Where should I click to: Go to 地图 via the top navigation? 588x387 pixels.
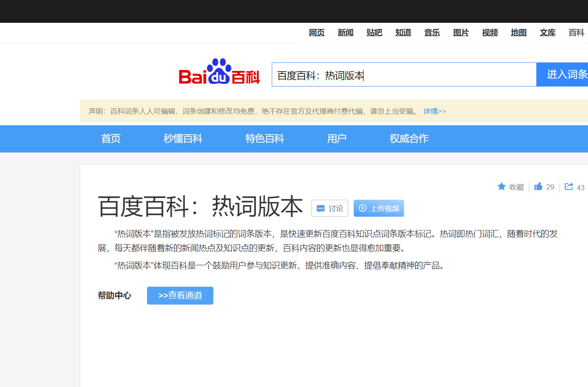tap(518, 33)
